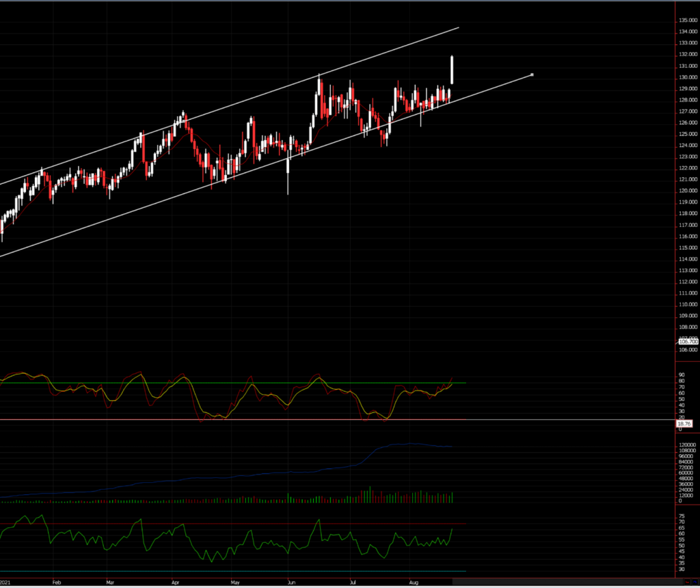
Task: Click the 130.000 price axis label
Action: [x=688, y=77]
